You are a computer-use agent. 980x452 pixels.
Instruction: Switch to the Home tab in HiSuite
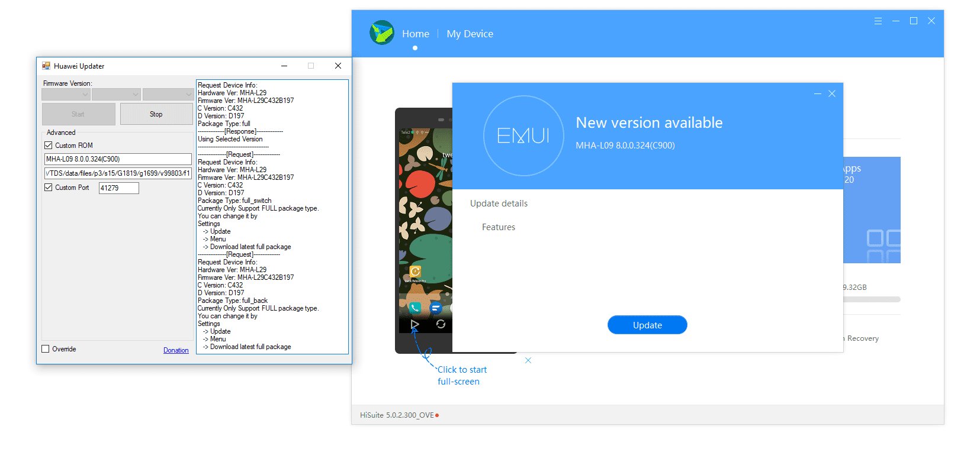click(x=416, y=34)
